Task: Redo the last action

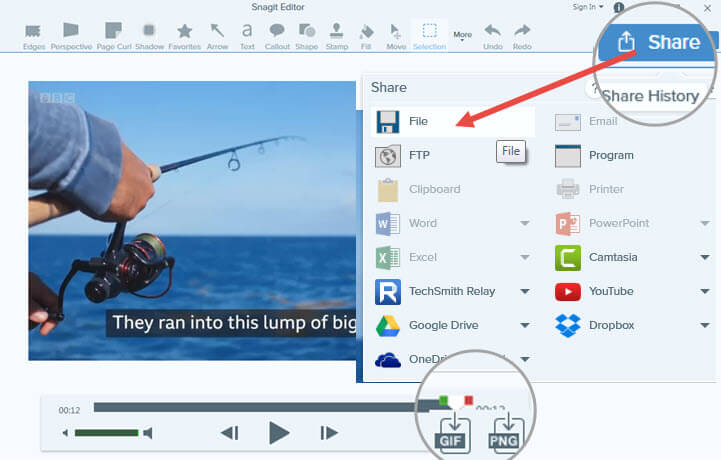Action: pos(522,37)
